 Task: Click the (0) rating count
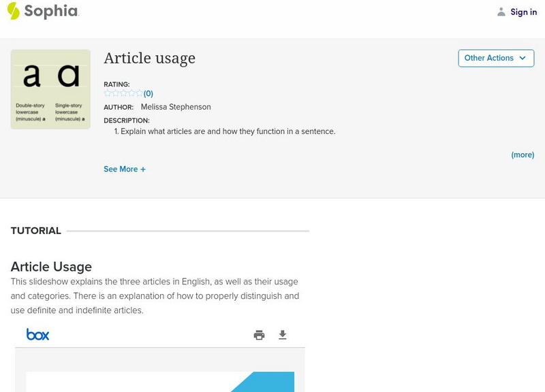click(x=149, y=93)
